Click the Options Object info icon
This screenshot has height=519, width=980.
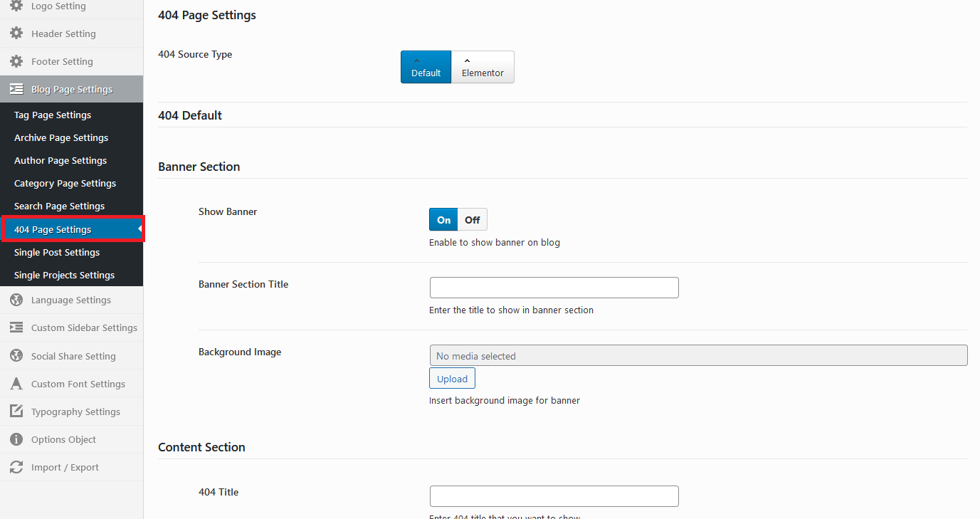click(16, 439)
